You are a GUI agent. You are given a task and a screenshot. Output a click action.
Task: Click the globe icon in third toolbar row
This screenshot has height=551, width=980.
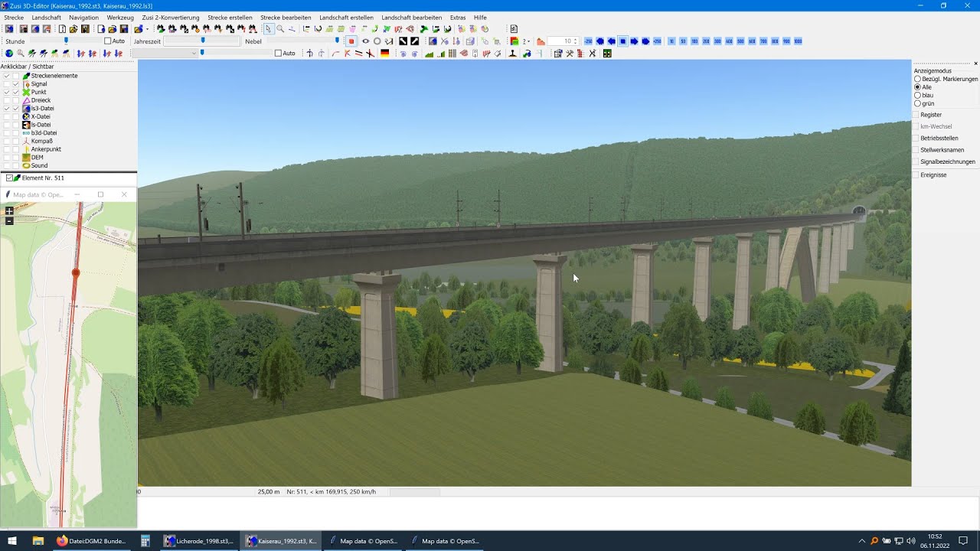coord(8,54)
